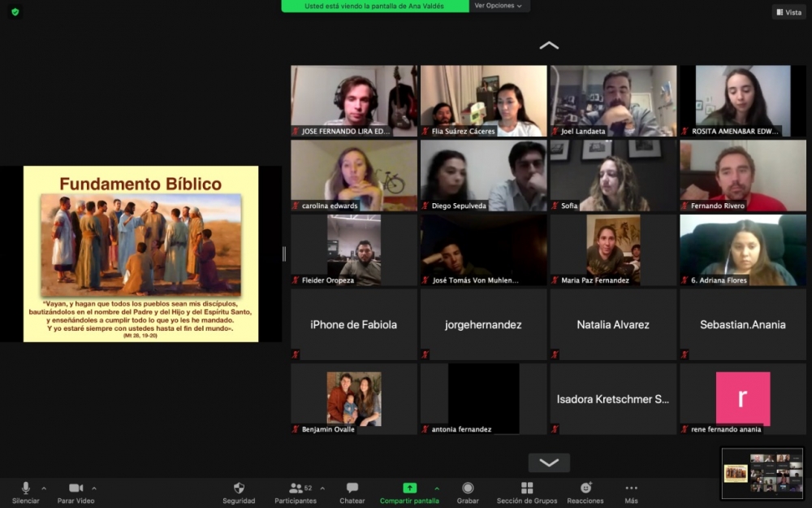
Task: Click the Compartir pantalla share icon
Action: (409, 488)
